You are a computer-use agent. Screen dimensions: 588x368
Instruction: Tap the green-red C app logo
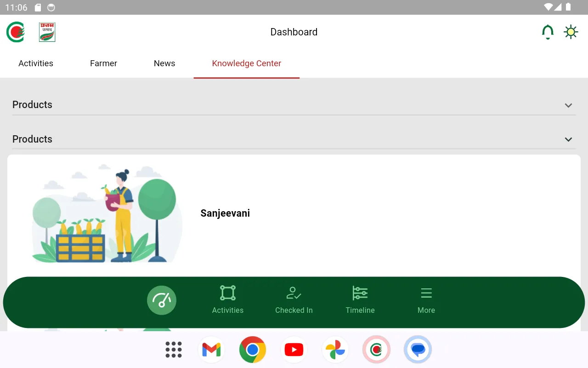tap(16, 32)
